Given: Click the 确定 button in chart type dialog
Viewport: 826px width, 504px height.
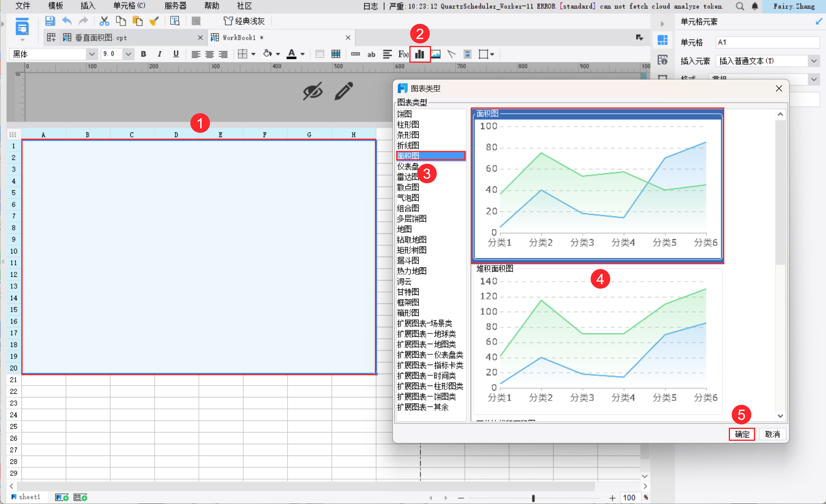Looking at the screenshot, I should (742, 434).
